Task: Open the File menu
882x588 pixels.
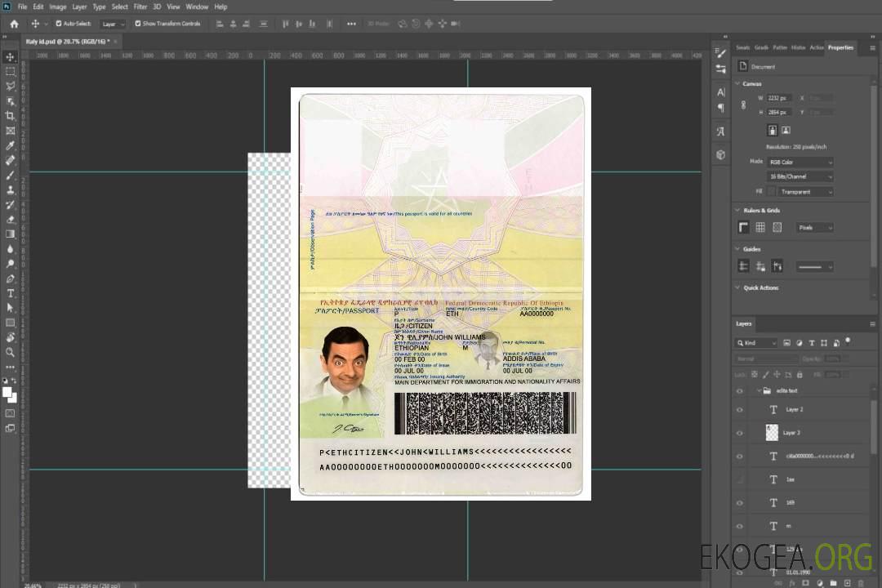Action: pos(23,7)
